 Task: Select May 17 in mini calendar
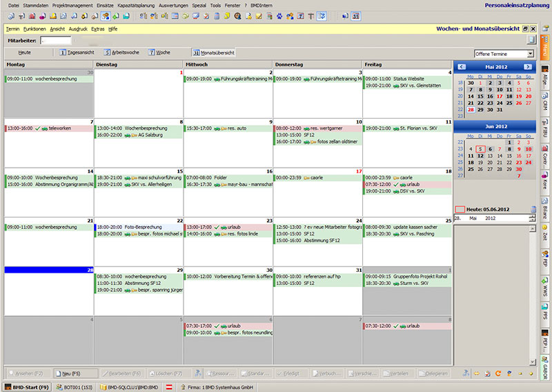500,96
